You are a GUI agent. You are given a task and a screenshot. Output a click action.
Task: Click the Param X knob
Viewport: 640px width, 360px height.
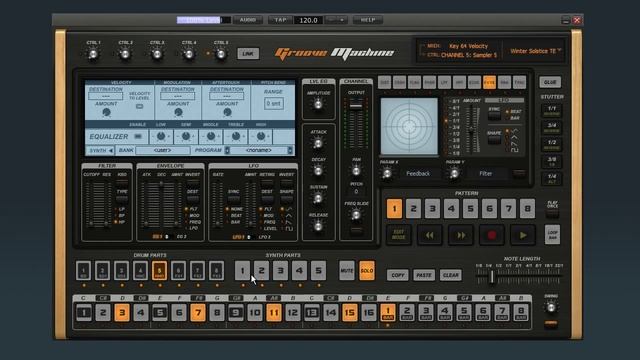click(x=387, y=174)
